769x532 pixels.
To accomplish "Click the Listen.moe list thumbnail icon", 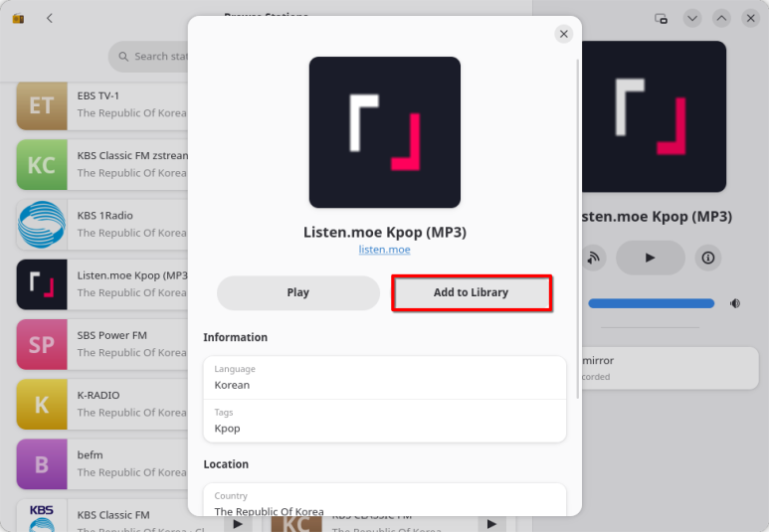I will 42,284.
